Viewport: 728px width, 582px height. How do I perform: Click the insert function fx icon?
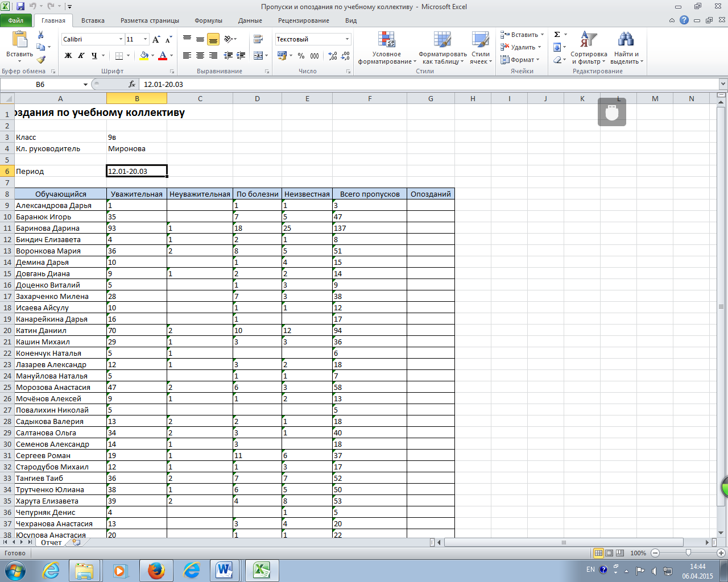132,84
